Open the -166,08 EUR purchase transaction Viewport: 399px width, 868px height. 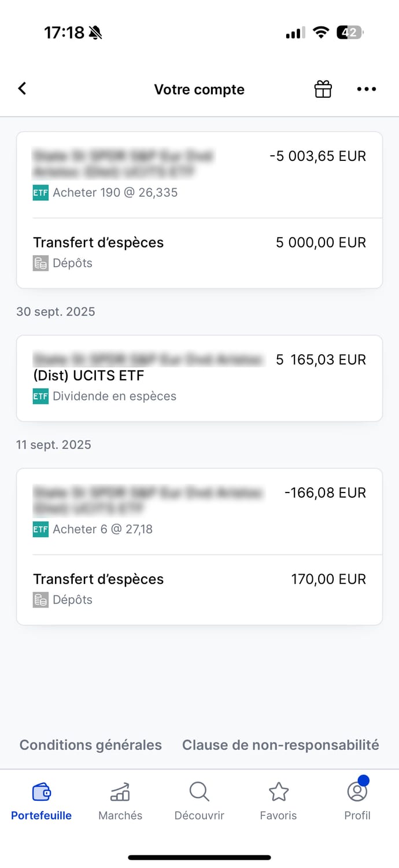click(199, 511)
